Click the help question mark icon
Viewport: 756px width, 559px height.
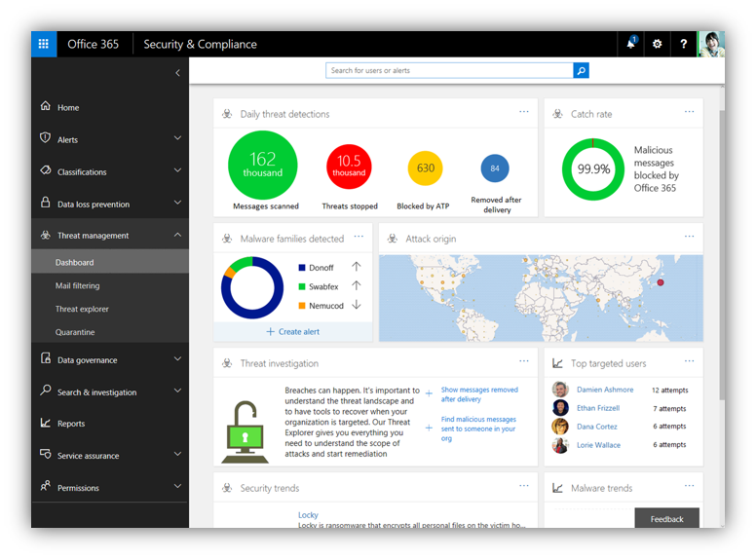tap(684, 44)
